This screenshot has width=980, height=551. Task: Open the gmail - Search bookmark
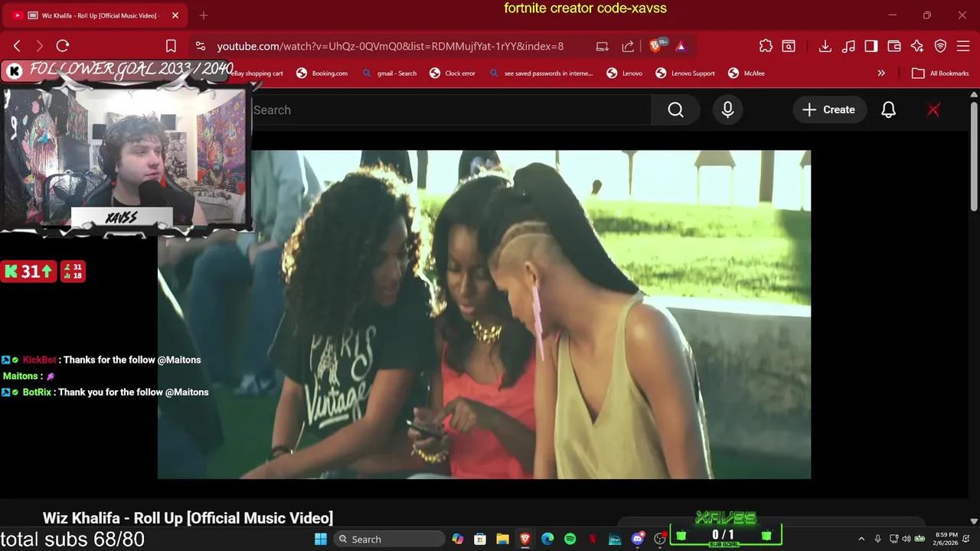[390, 73]
